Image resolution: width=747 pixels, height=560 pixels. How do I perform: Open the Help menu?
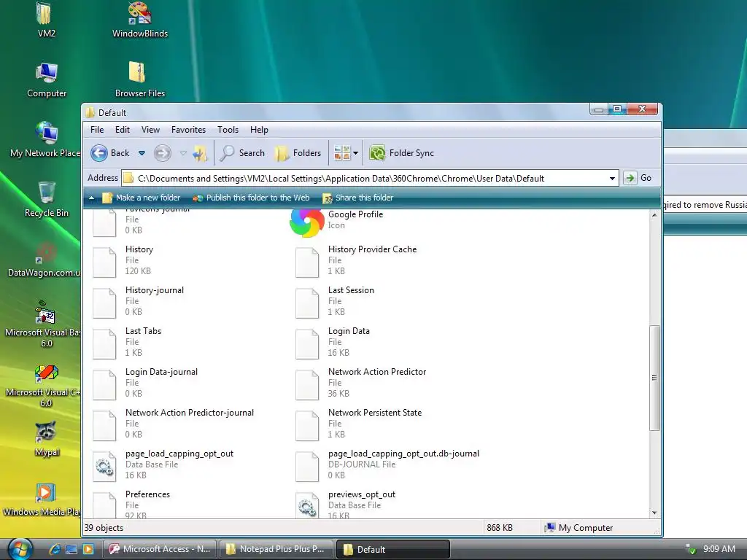pos(259,130)
